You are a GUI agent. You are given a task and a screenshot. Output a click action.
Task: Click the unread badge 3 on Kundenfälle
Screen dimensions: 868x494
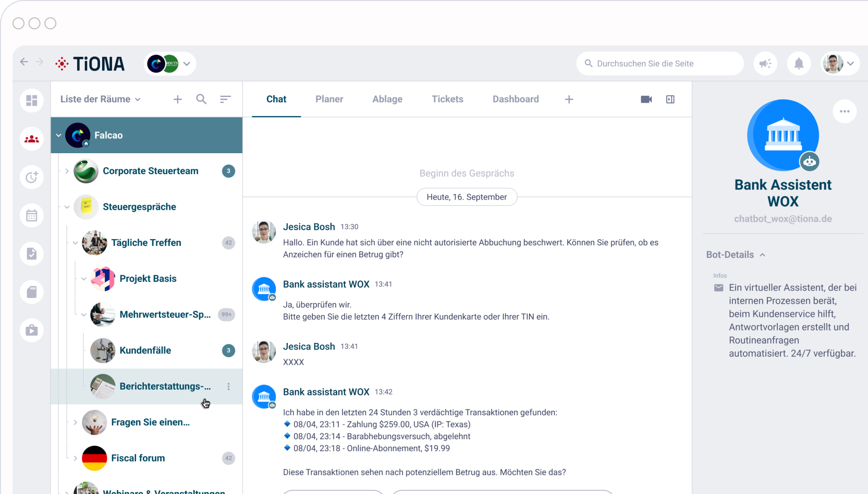pos(228,351)
